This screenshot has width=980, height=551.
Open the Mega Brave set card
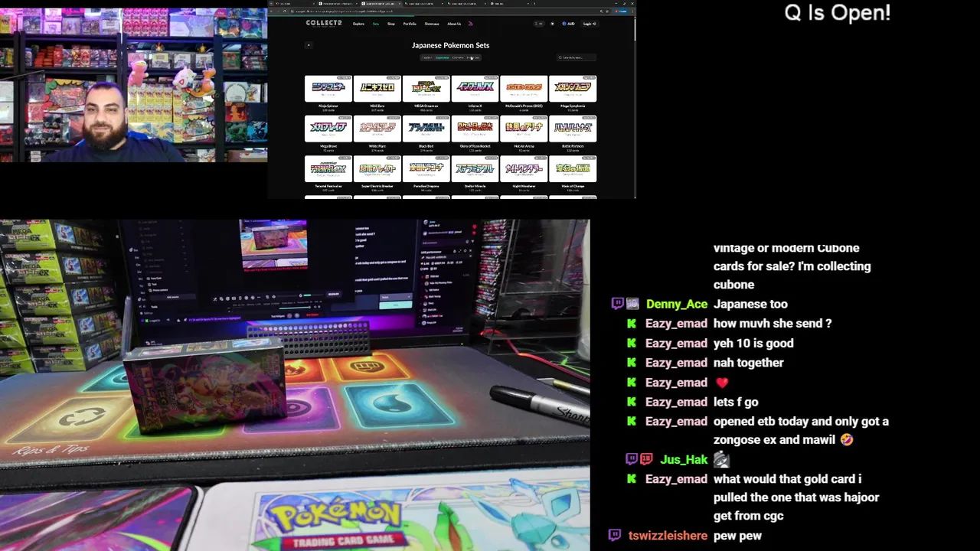(328, 134)
